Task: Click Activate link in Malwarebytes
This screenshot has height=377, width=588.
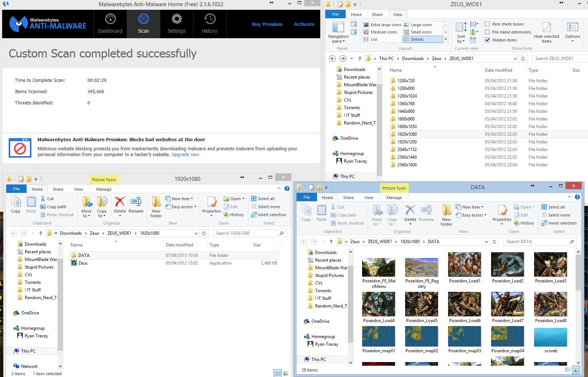Action: pos(304,24)
